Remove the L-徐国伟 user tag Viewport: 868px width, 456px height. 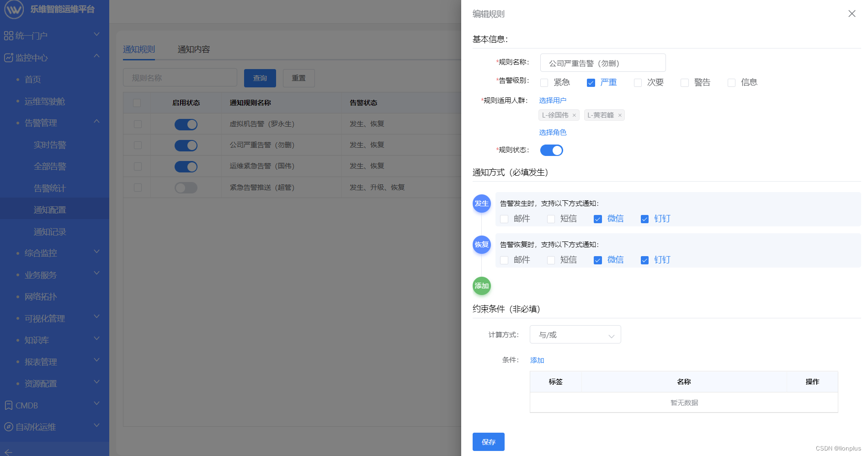(x=575, y=115)
